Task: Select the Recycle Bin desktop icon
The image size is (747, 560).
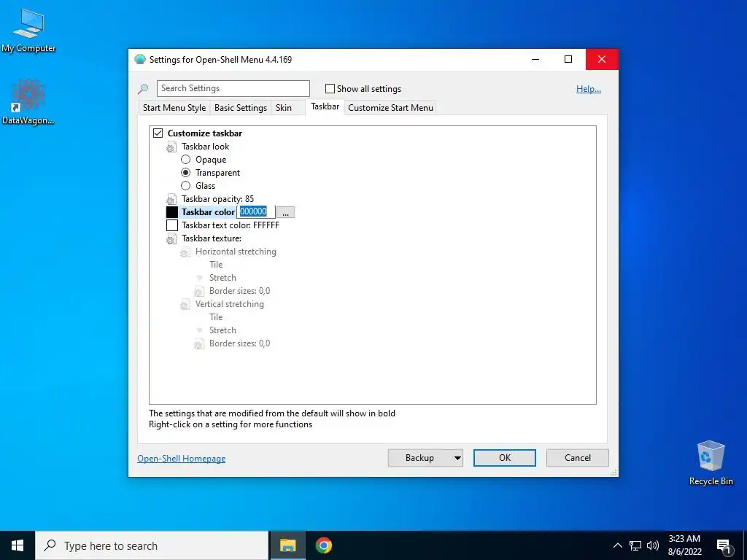Action: click(x=711, y=463)
